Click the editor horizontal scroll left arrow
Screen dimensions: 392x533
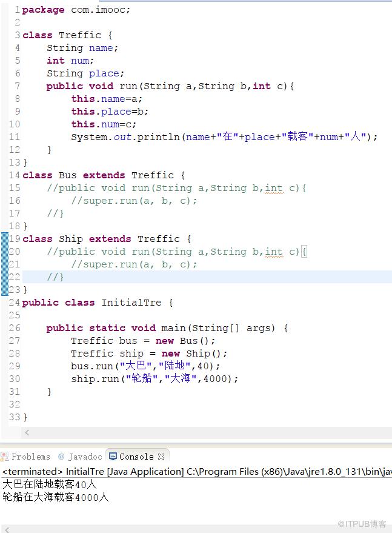(x=27, y=432)
